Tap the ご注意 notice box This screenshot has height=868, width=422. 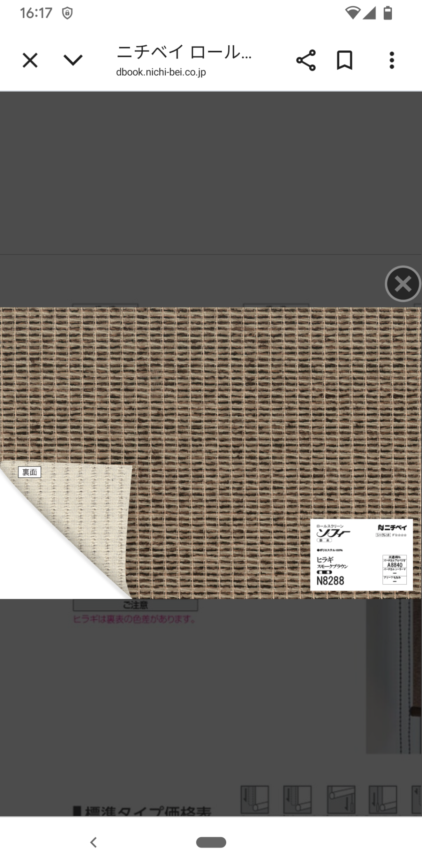(x=136, y=605)
